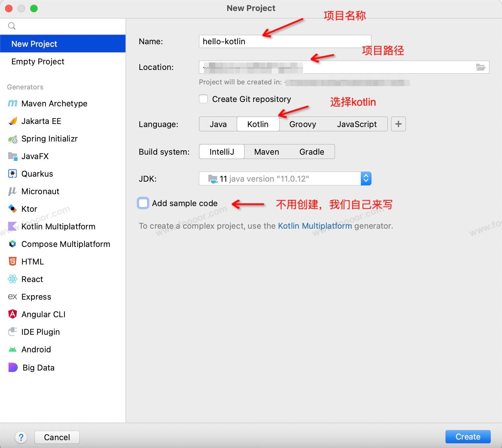The width and height of the screenshot is (502, 448).
Task: Open the JDK version dropdown
Action: [x=366, y=179]
